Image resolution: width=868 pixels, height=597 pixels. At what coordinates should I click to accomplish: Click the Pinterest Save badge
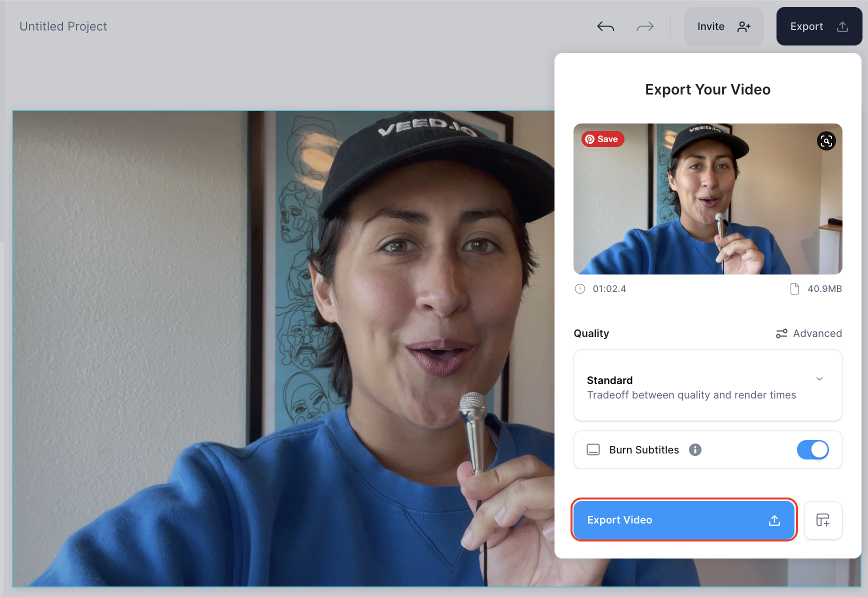tap(602, 138)
